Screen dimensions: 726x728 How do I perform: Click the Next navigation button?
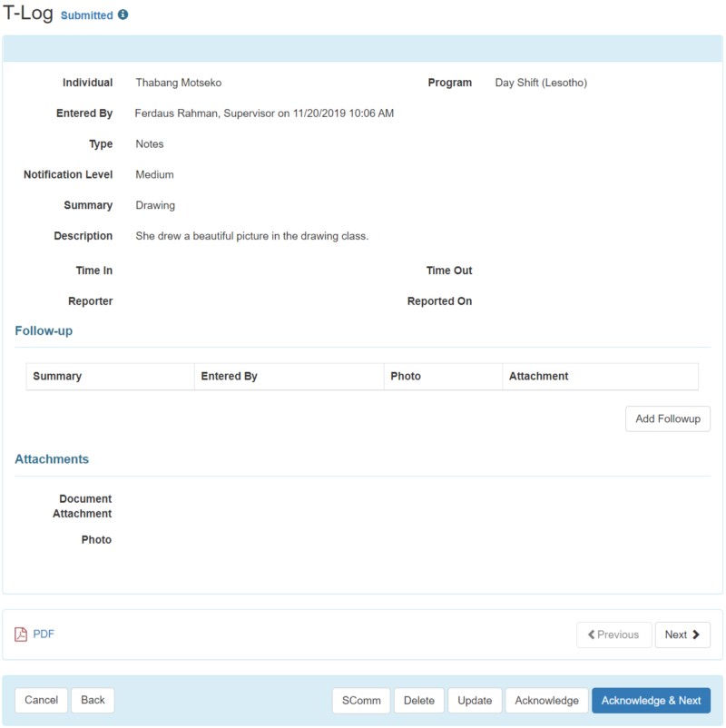pos(682,635)
